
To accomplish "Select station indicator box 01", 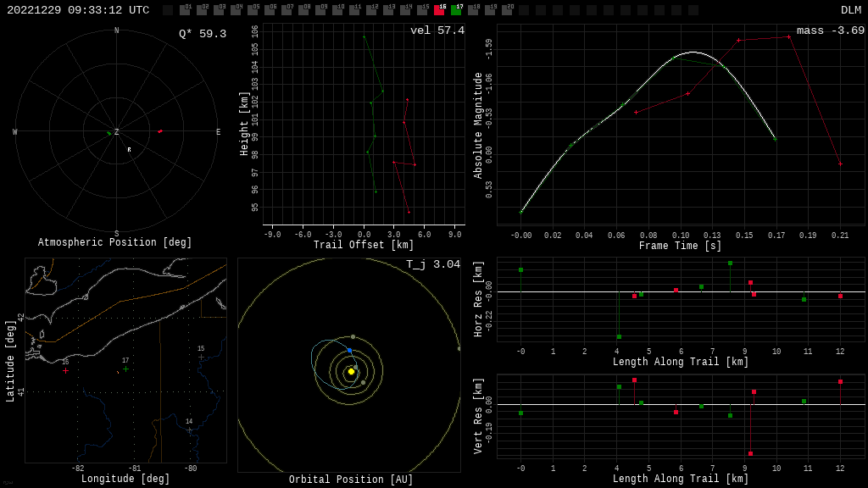I will (185, 9).
